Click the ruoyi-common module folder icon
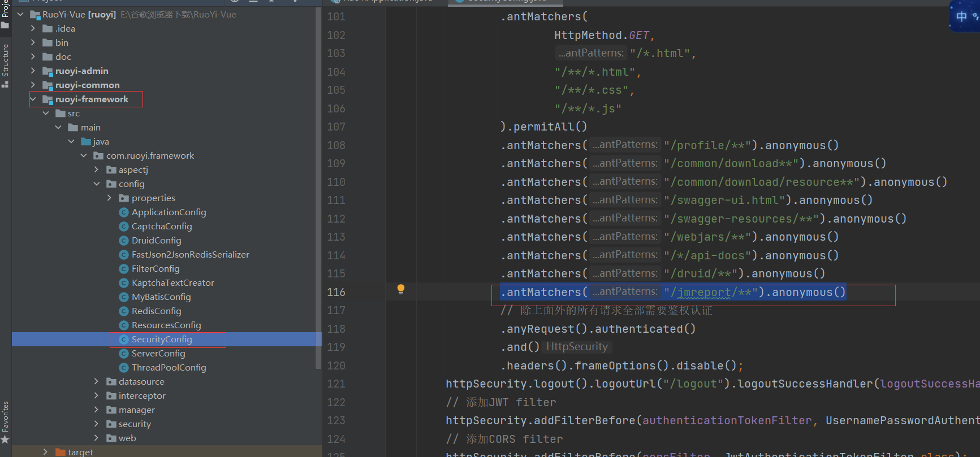Screen dimensions: 980x457 pos(48,85)
